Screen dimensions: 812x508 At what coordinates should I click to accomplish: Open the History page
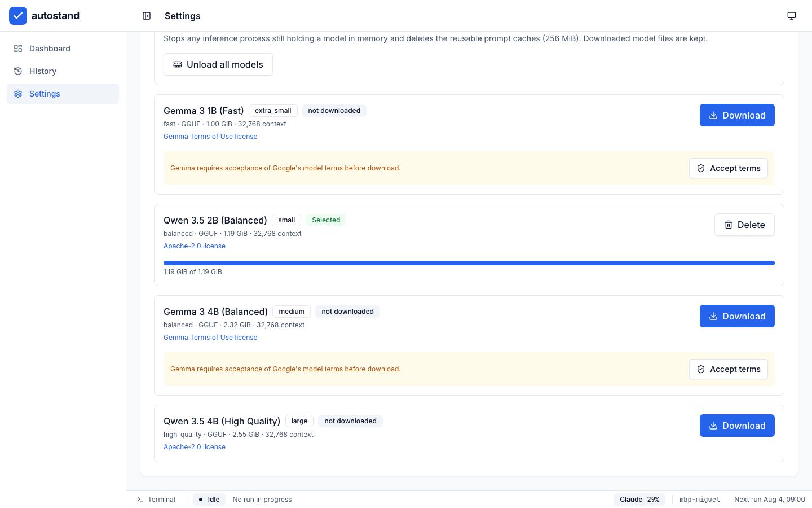63,71
